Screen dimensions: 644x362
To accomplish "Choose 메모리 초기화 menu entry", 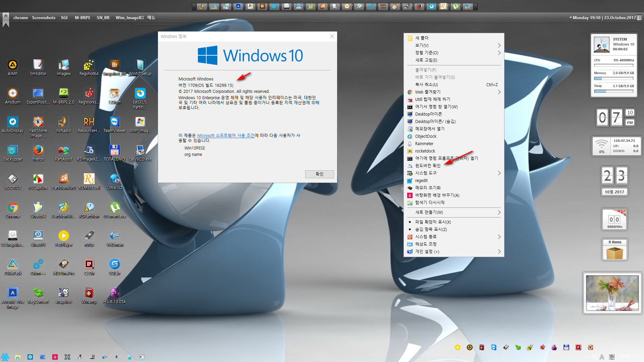I will pyautogui.click(x=453, y=188).
